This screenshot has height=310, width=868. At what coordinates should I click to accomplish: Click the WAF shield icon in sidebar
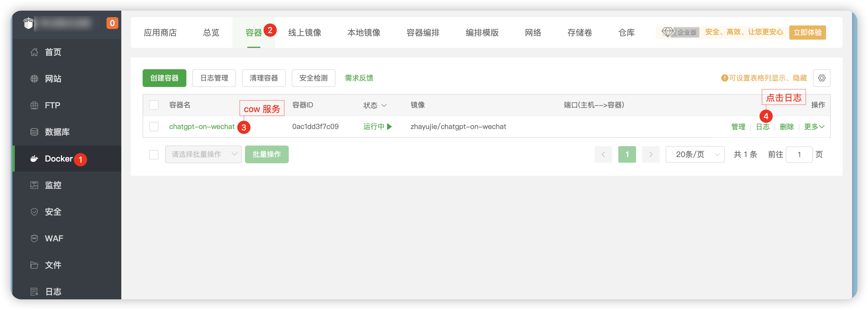coord(34,238)
